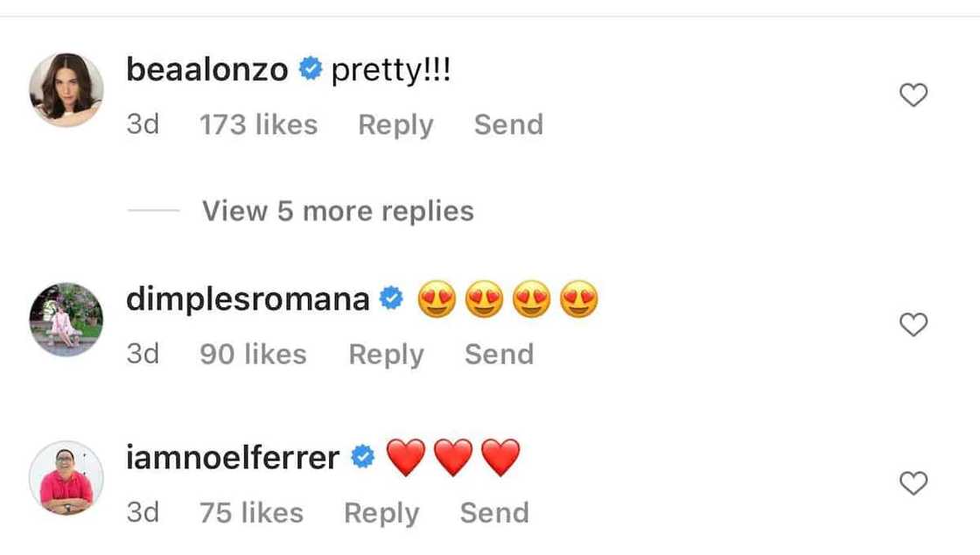Like dimplesromana's comment with the heart
The image size is (980, 555).
(x=913, y=325)
